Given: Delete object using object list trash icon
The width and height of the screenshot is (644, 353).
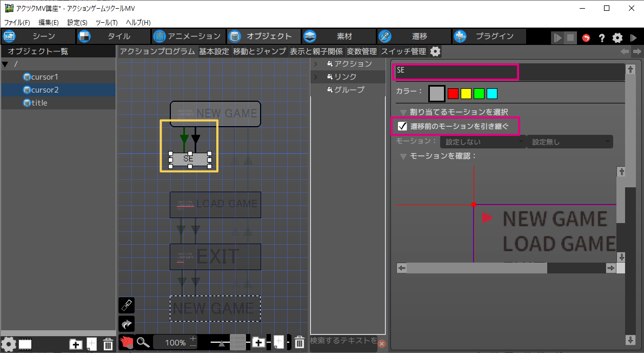Looking at the screenshot, I should click(x=108, y=344).
